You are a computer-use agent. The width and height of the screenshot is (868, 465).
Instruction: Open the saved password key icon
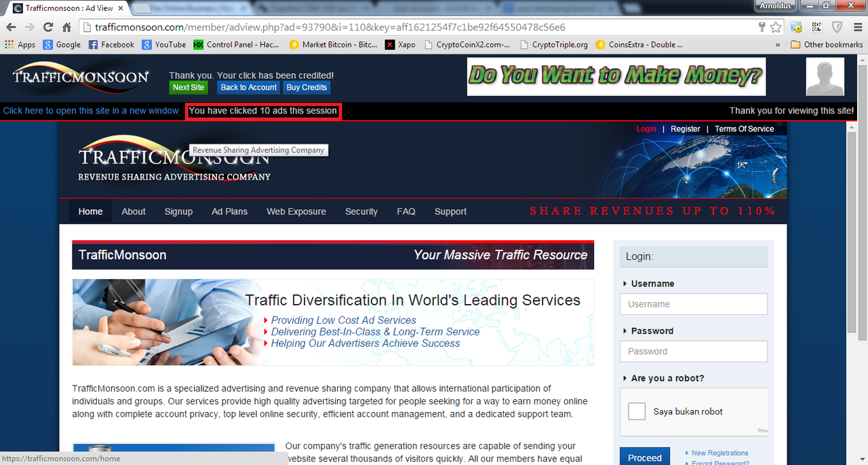[x=762, y=27]
